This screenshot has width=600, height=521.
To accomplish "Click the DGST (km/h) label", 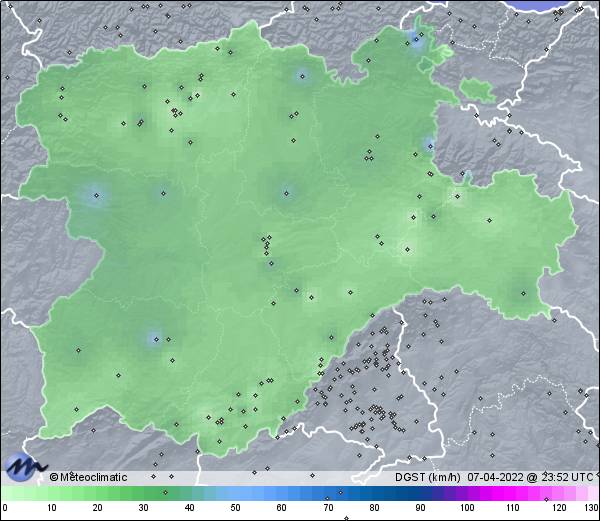I will point(427,477).
